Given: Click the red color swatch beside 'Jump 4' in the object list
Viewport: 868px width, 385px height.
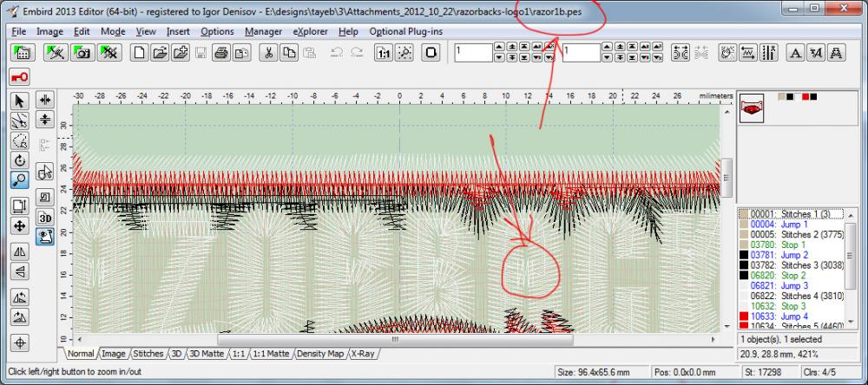Looking at the screenshot, I should click(x=744, y=316).
